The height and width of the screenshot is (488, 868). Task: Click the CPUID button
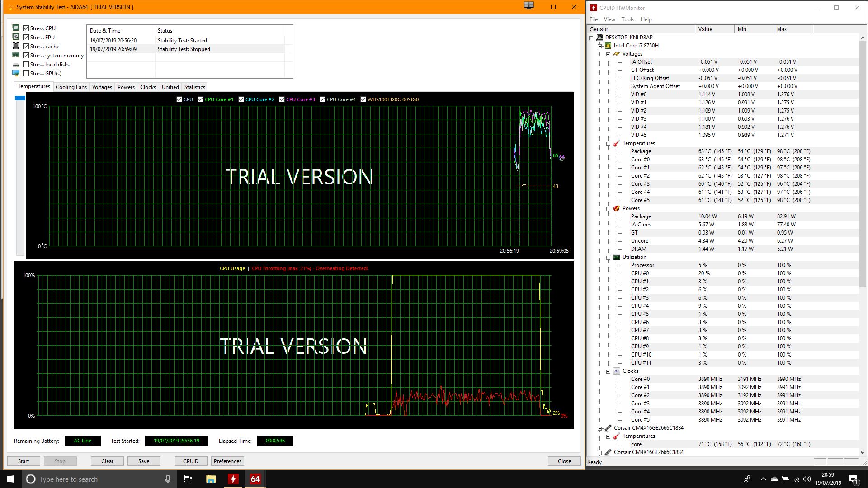coord(191,461)
